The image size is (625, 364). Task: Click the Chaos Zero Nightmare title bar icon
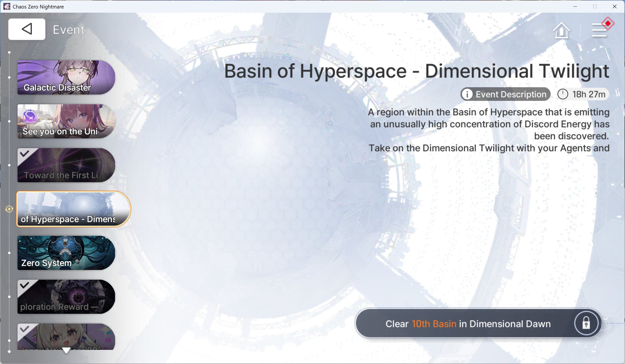click(x=7, y=6)
